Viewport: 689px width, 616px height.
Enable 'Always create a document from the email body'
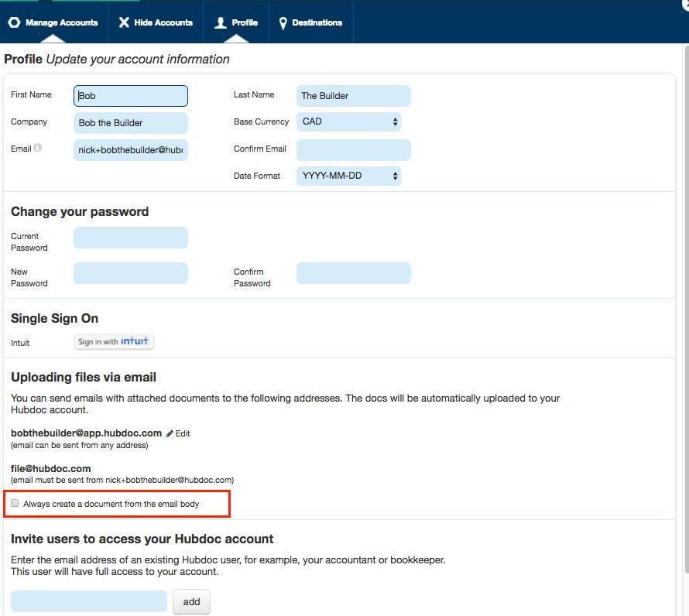click(15, 503)
